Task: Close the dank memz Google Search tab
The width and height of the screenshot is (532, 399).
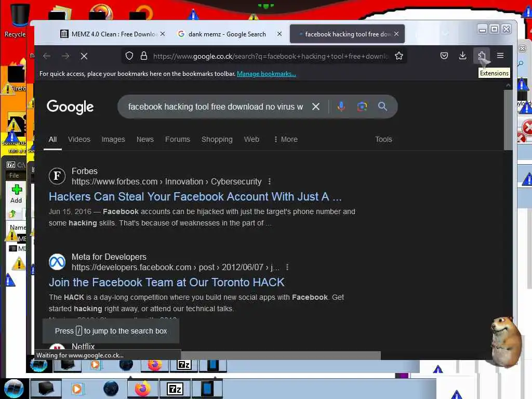Action: pyautogui.click(x=279, y=34)
